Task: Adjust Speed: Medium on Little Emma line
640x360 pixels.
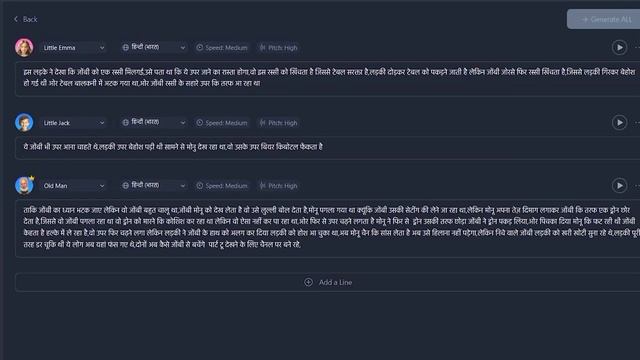Action: tap(222, 48)
